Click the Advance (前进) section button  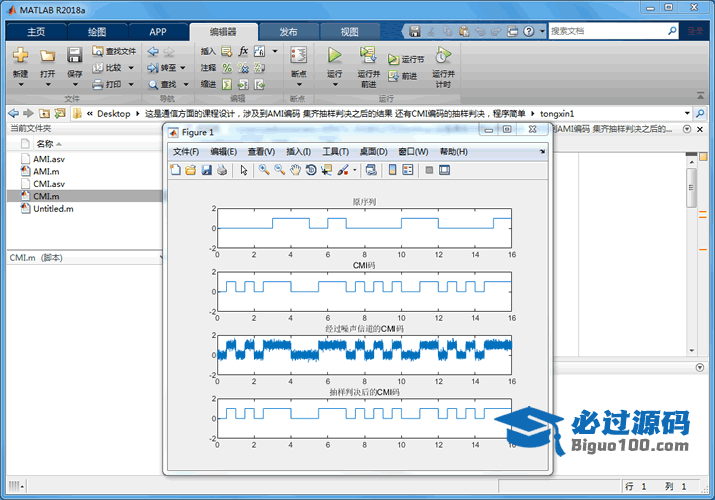402,76
